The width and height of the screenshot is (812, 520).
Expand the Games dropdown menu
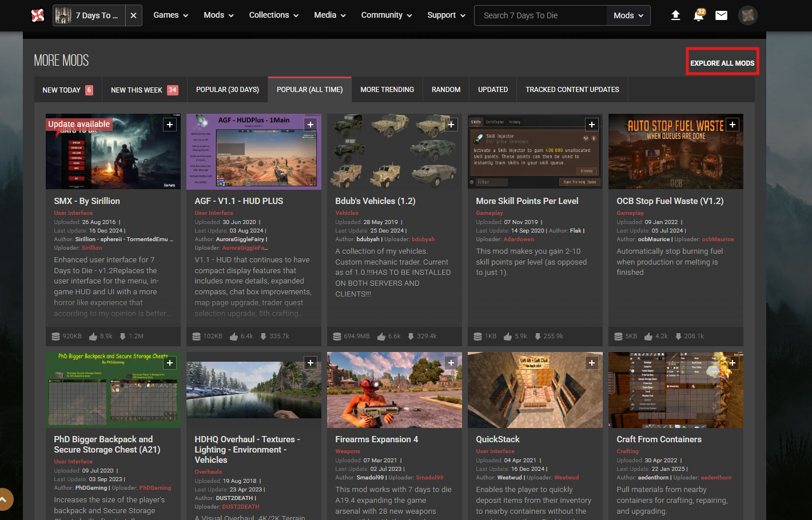[171, 15]
